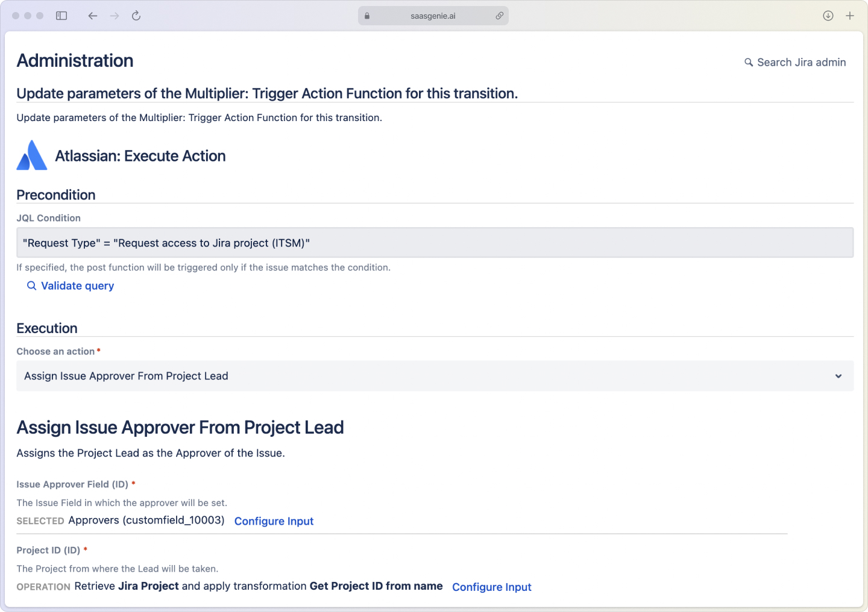Image resolution: width=868 pixels, height=612 pixels.
Task: Select the Execution section heading
Action: (x=47, y=328)
